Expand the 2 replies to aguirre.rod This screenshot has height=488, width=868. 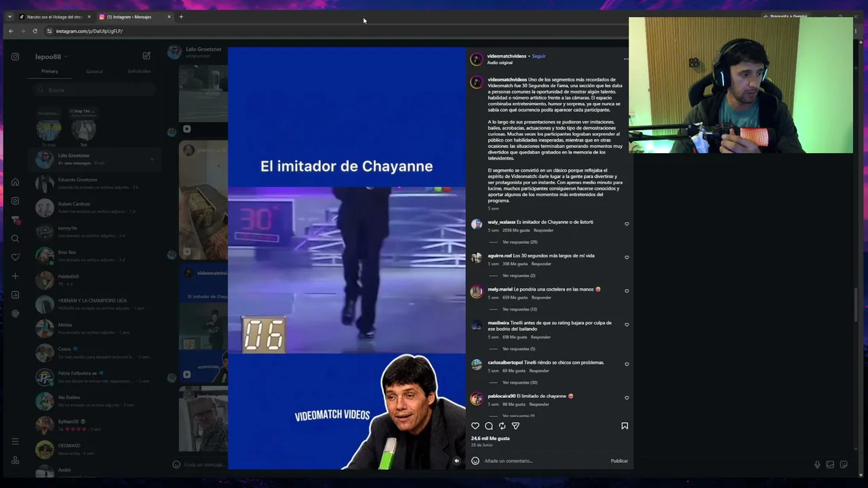pyautogui.click(x=519, y=276)
